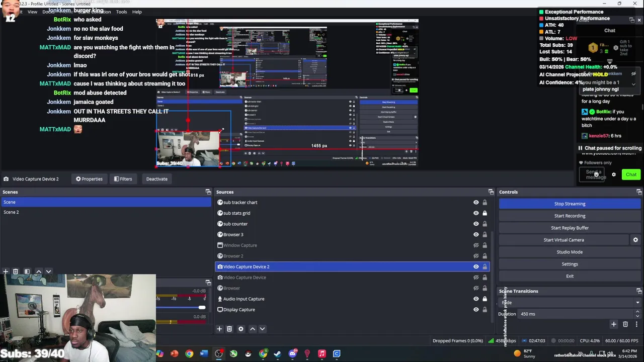The width and height of the screenshot is (644, 362).
Task: Open Settings from the Controls panel
Action: (570, 264)
